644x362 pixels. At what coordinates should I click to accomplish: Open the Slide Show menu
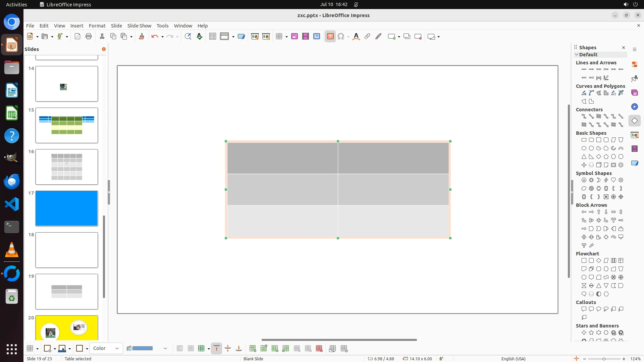pyautogui.click(x=139, y=26)
